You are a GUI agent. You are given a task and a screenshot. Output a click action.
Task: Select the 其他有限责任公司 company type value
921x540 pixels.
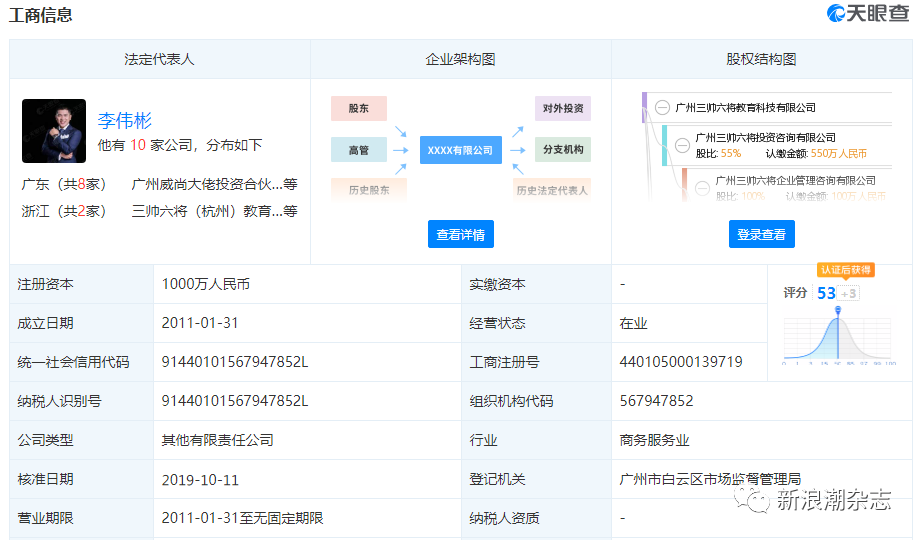tap(217, 440)
